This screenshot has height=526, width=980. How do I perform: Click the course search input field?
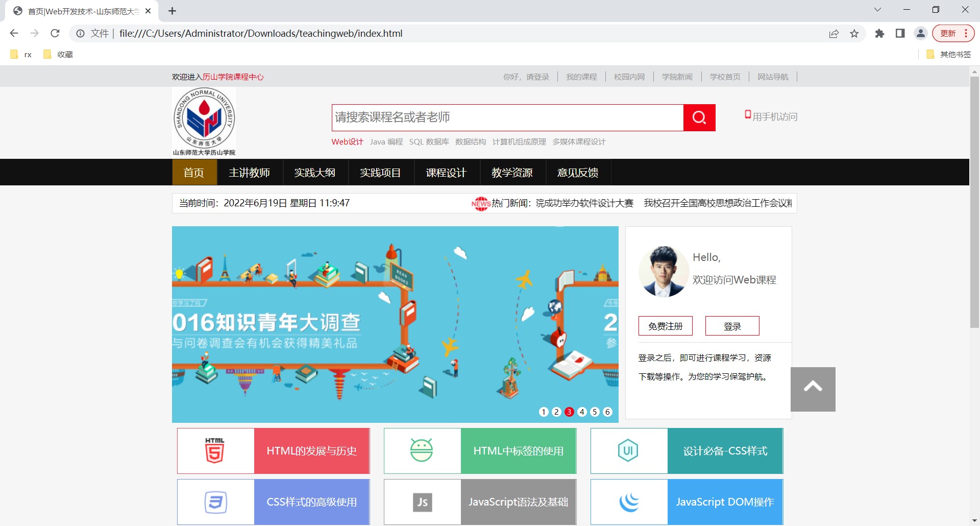click(x=508, y=118)
